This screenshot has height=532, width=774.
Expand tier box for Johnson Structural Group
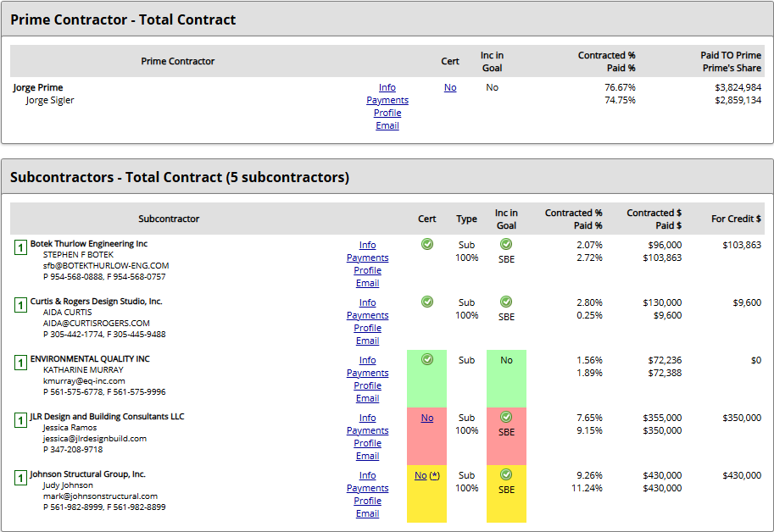[x=20, y=478]
